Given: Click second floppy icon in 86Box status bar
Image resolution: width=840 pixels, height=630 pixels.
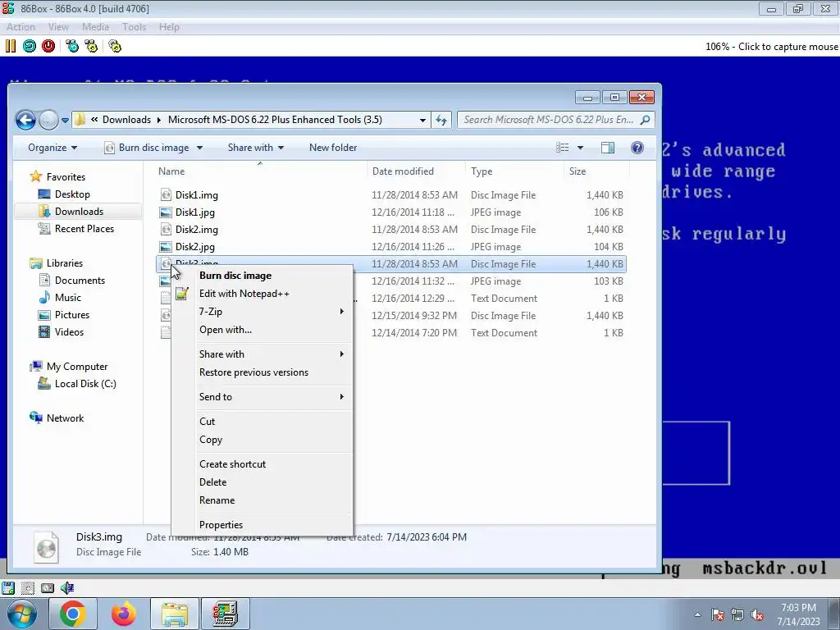Looking at the screenshot, I should pyautogui.click(x=27, y=587).
